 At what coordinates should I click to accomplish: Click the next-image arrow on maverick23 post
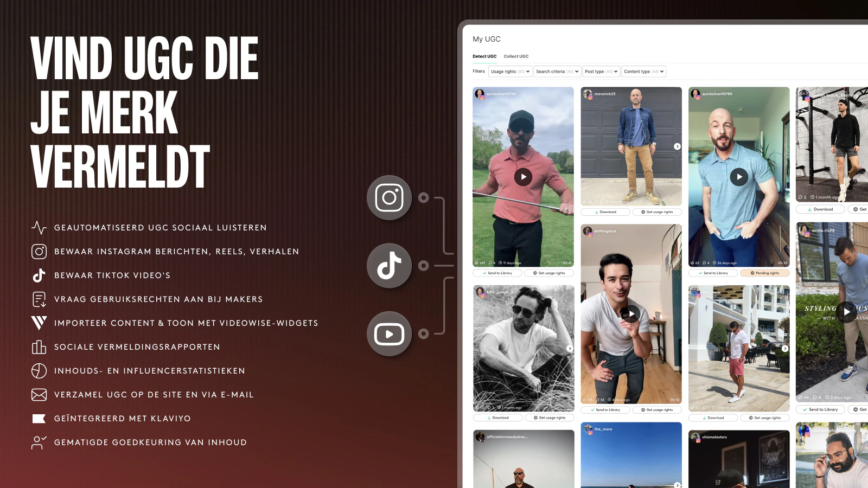tap(677, 146)
